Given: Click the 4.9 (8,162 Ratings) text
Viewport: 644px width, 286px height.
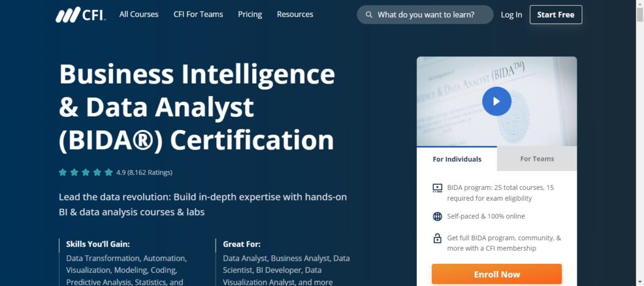Looking at the screenshot, I should click(x=144, y=172).
